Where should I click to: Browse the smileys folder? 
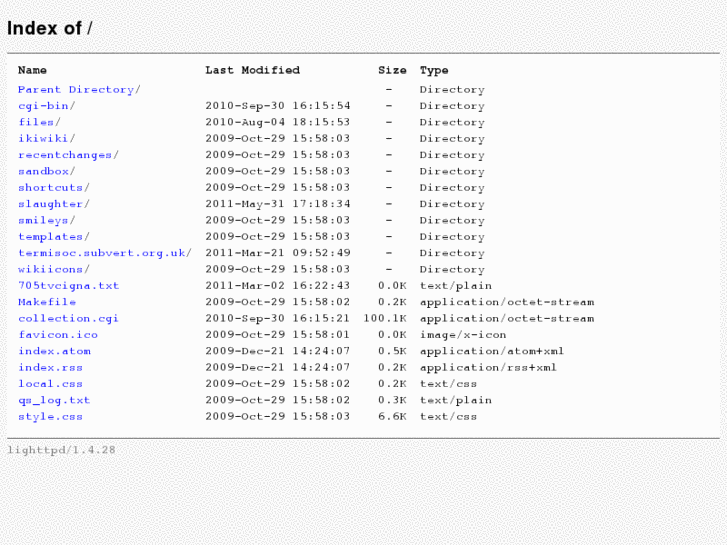coord(44,220)
